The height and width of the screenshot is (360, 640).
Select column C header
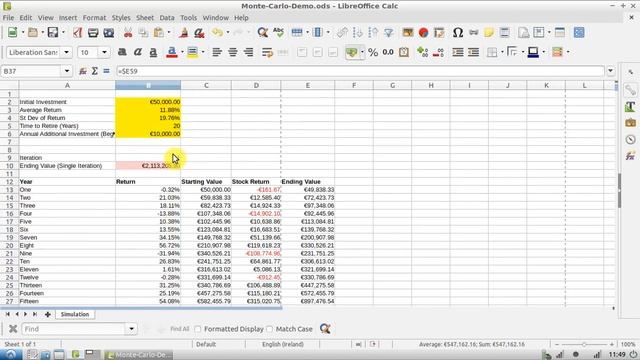pyautogui.click(x=206, y=85)
